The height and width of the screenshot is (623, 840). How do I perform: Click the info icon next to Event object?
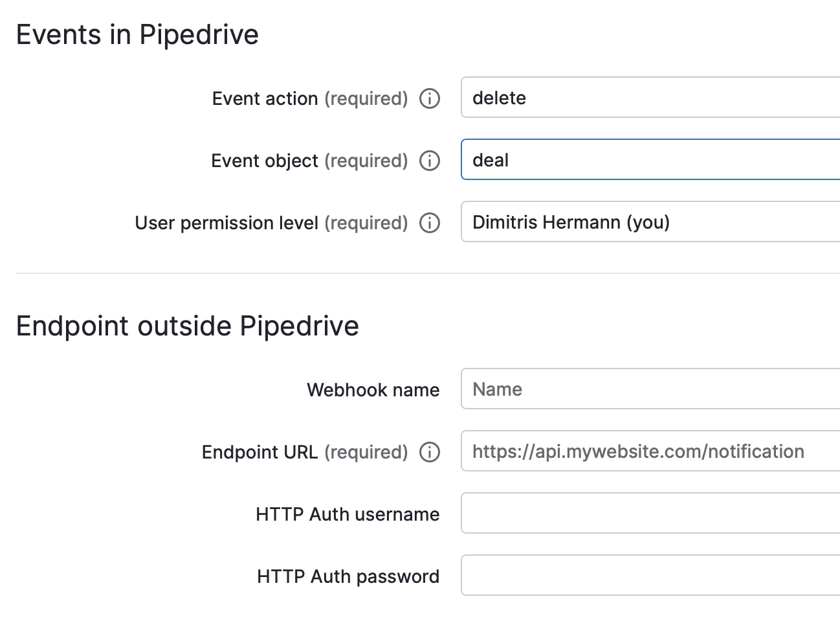[430, 161]
